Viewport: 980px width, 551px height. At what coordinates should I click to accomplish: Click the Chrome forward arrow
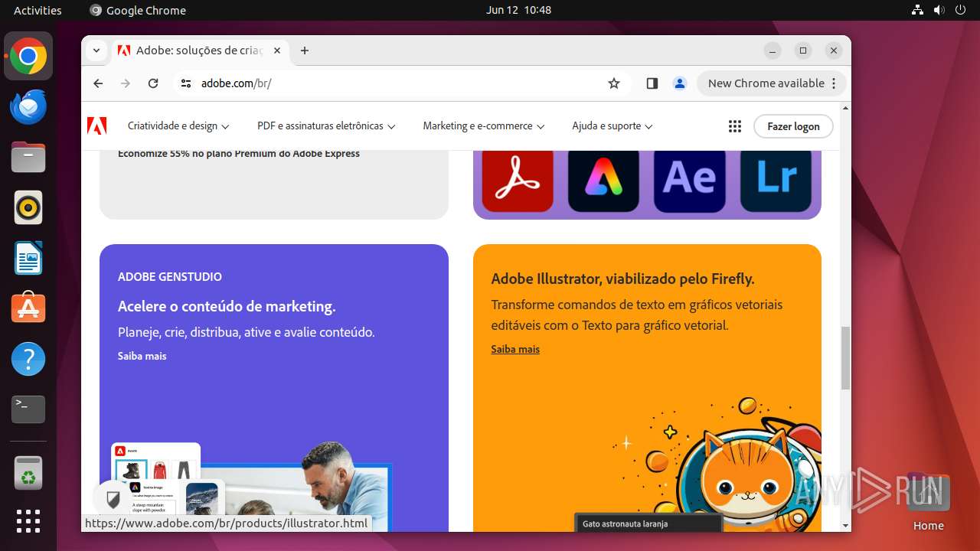click(x=126, y=83)
